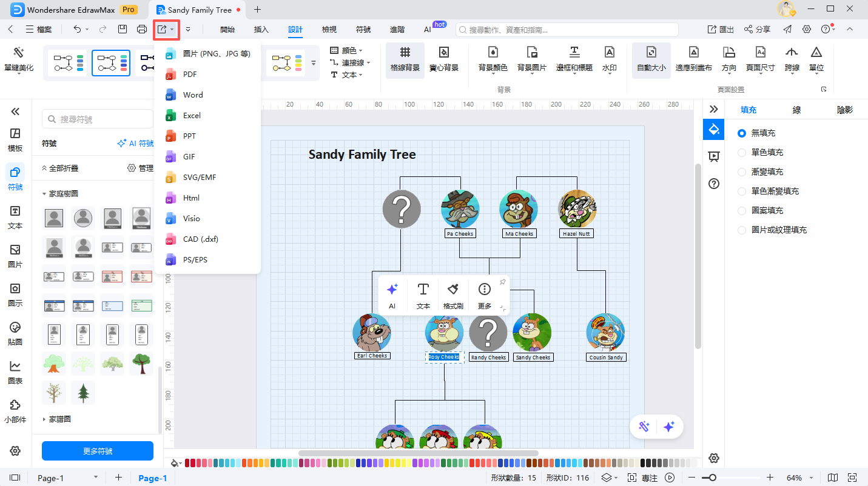Click the 分享 share button
Viewport: 868px width, 486px height.
coord(758,29)
